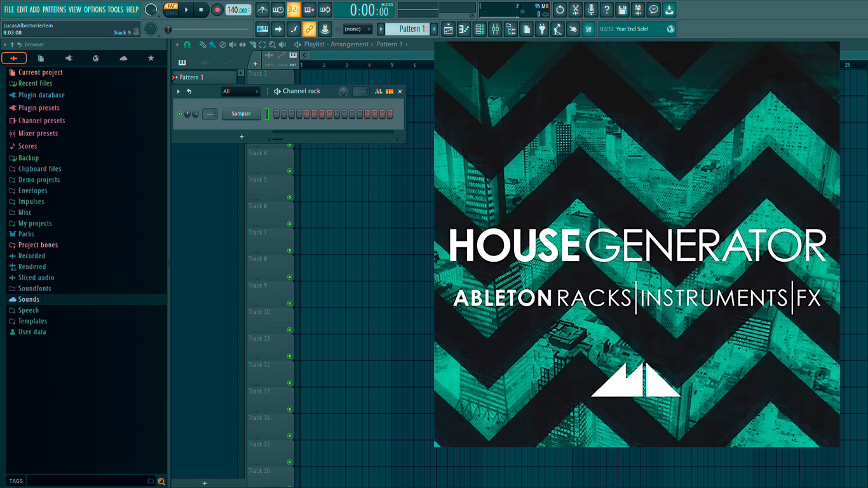This screenshot has height=488, width=868.
Task: Expand the Plugin database folder
Action: (41, 95)
